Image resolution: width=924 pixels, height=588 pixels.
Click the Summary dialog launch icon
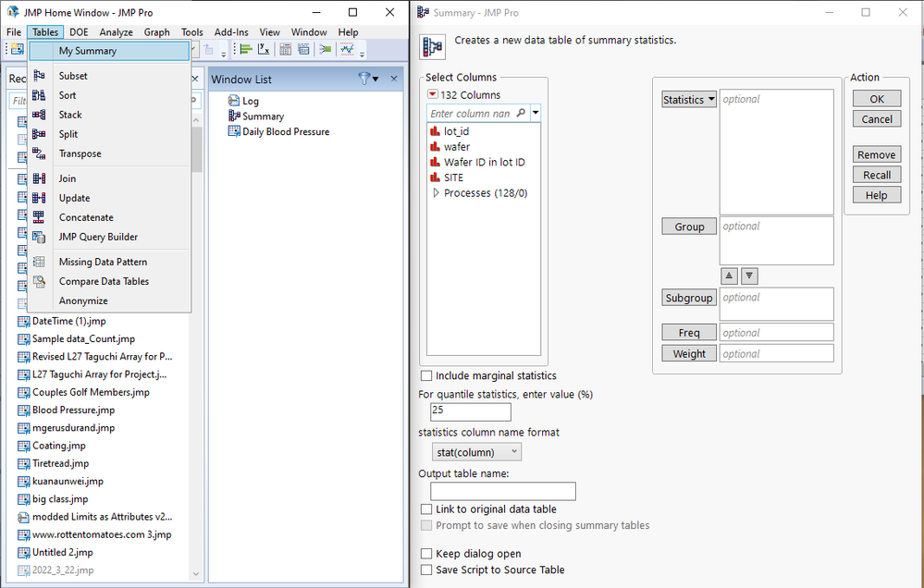coord(433,46)
